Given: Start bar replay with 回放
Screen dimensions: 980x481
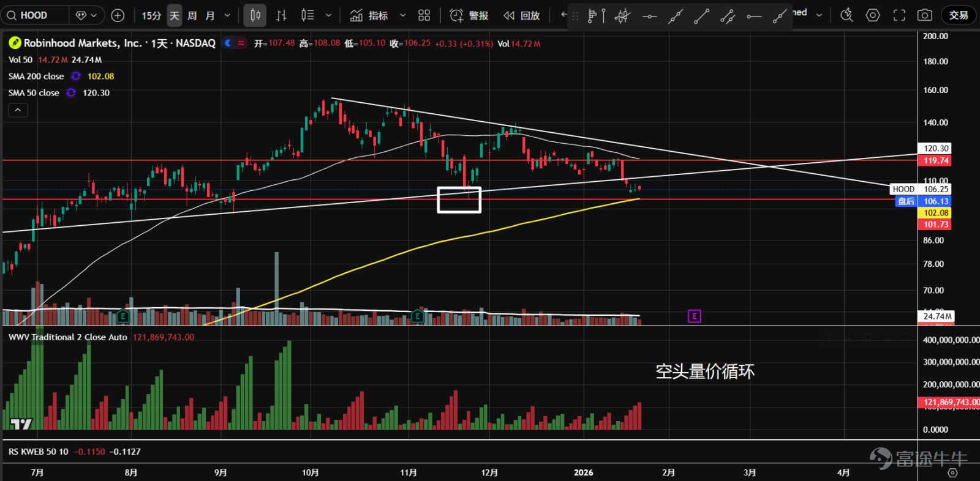Looking at the screenshot, I should click(x=522, y=15).
